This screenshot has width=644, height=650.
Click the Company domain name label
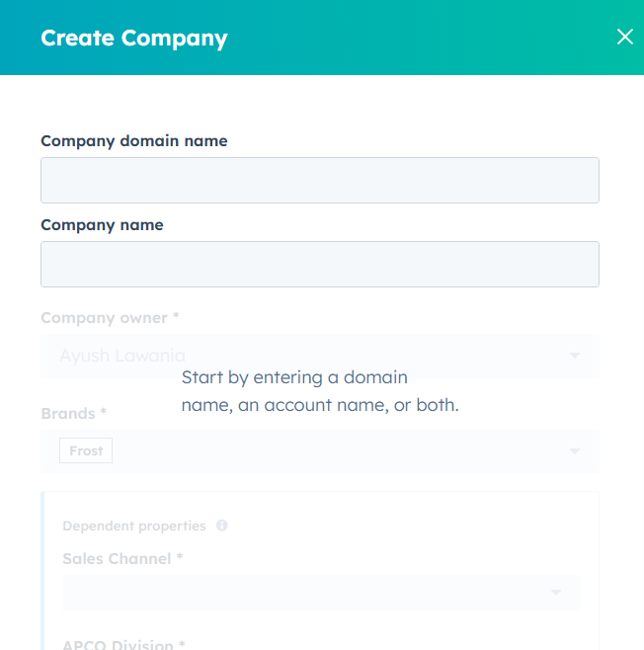(x=133, y=141)
